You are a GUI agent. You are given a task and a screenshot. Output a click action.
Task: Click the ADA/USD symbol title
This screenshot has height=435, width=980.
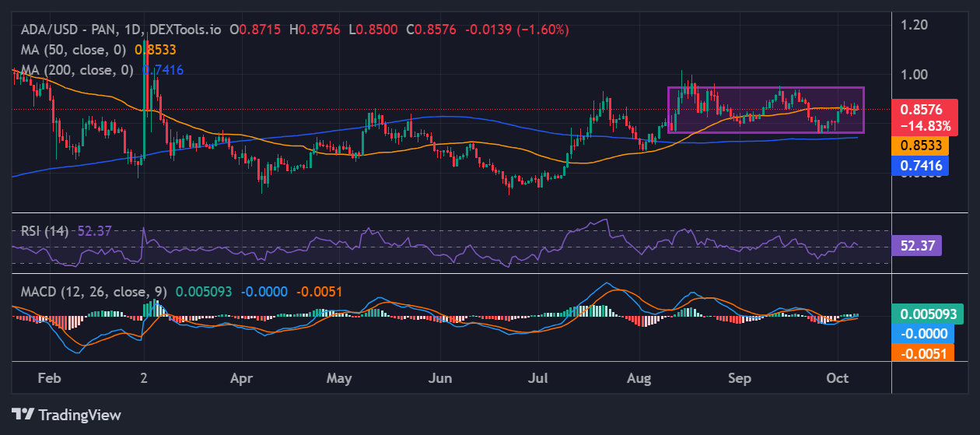68,30
